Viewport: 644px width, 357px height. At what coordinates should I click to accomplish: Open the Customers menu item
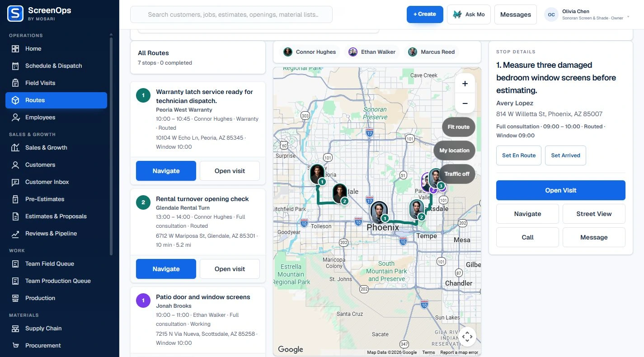coord(56,165)
